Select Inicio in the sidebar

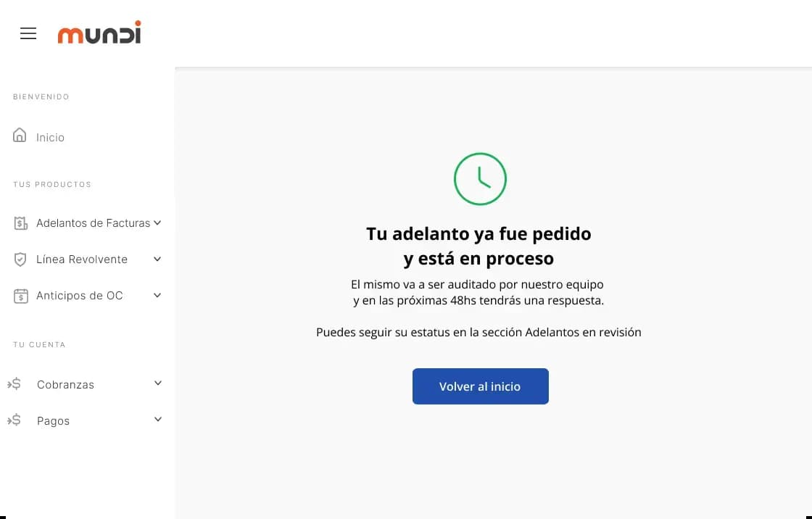tap(49, 137)
